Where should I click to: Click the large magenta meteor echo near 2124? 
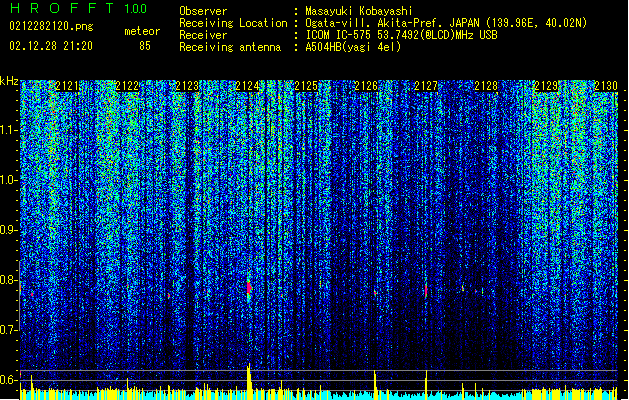coord(249,288)
